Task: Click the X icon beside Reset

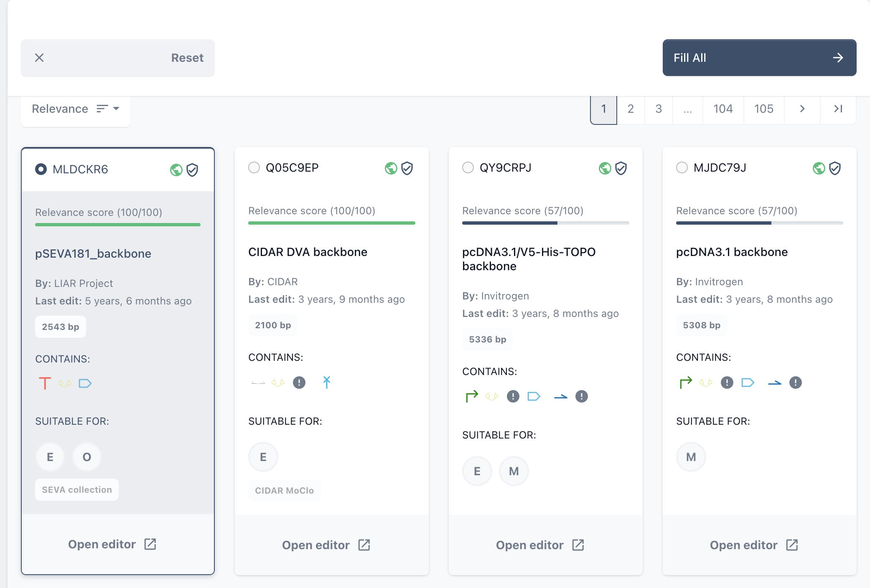Action: (x=39, y=58)
